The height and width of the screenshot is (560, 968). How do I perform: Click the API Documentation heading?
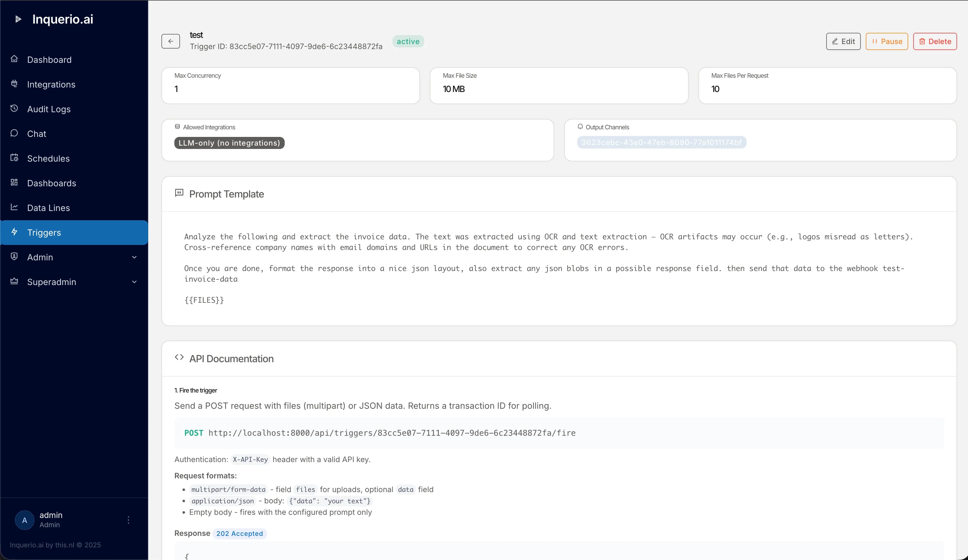tap(231, 359)
